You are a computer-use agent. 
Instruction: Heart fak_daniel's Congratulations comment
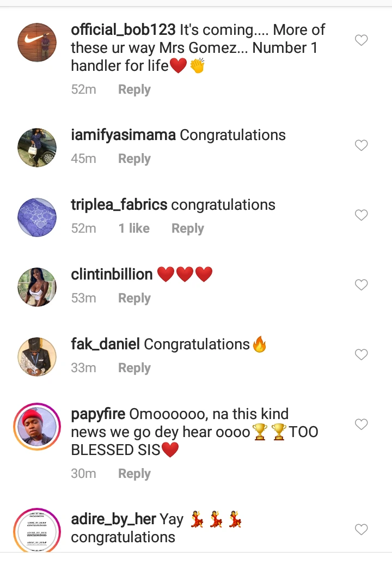(x=362, y=355)
